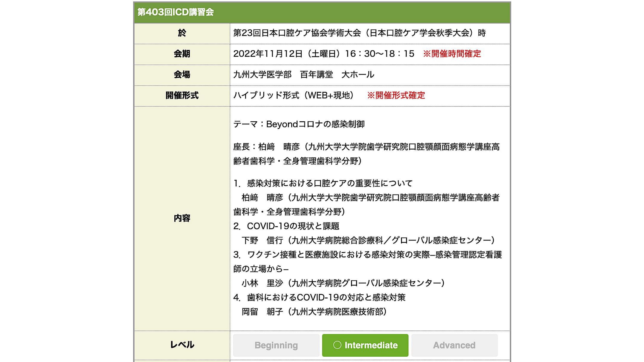Select the Beginning level button

point(276,345)
